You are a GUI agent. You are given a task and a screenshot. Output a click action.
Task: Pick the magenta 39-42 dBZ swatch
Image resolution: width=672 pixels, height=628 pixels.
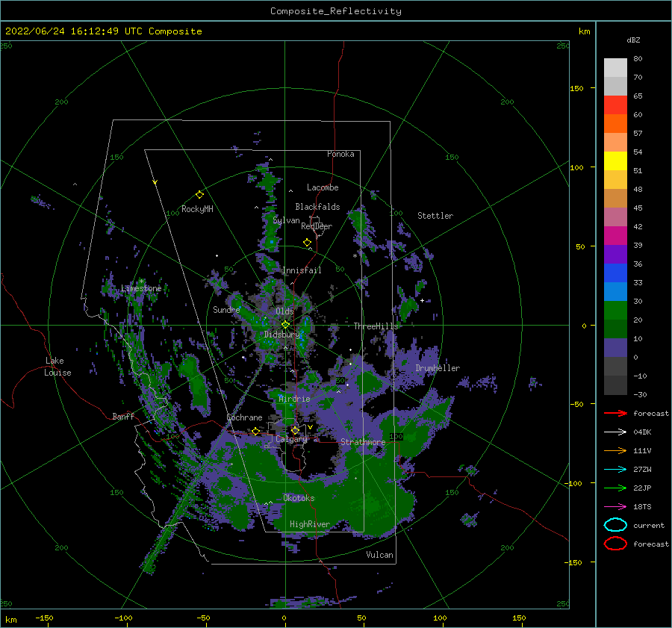(615, 236)
